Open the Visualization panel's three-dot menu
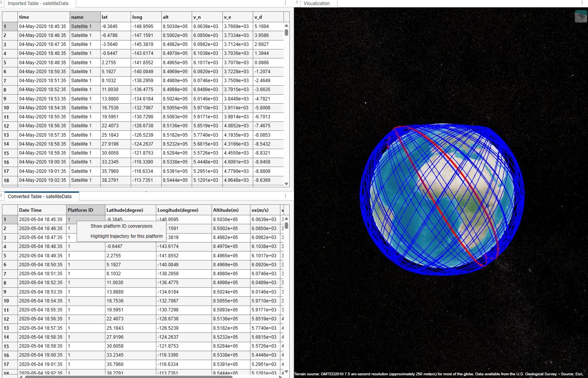The image size is (588, 378). click(581, 3)
